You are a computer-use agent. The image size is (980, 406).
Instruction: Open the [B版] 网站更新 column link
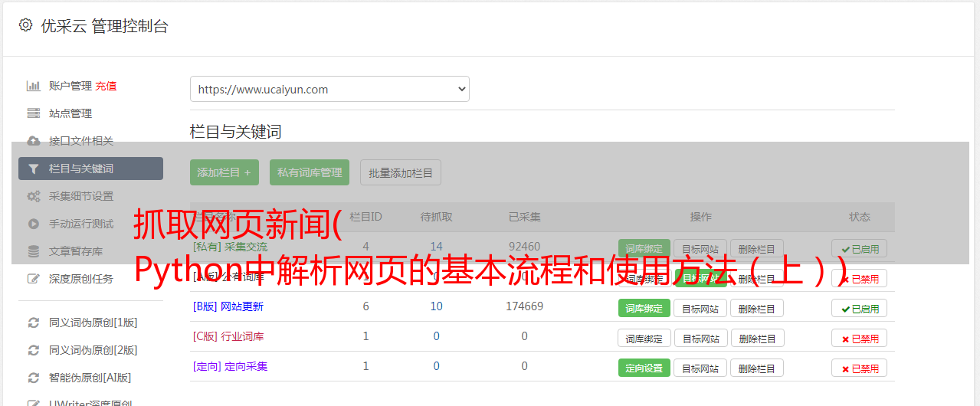pyautogui.click(x=228, y=306)
